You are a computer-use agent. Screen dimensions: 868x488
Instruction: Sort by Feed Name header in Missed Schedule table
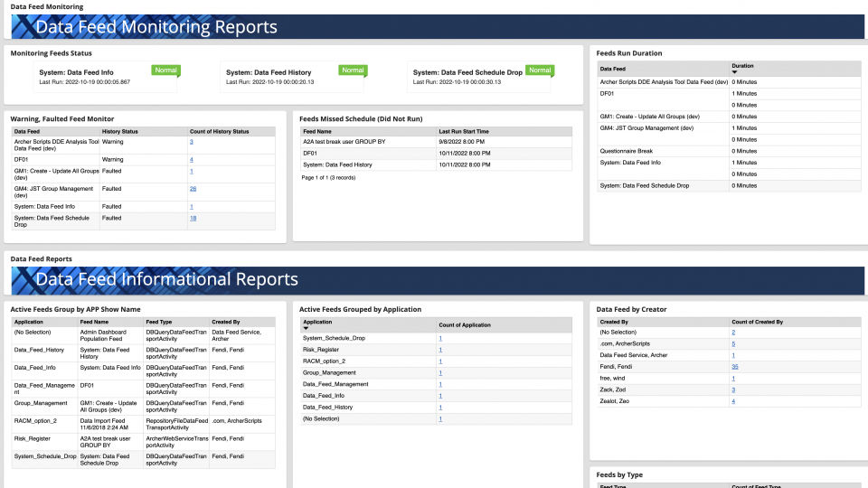pyautogui.click(x=317, y=132)
